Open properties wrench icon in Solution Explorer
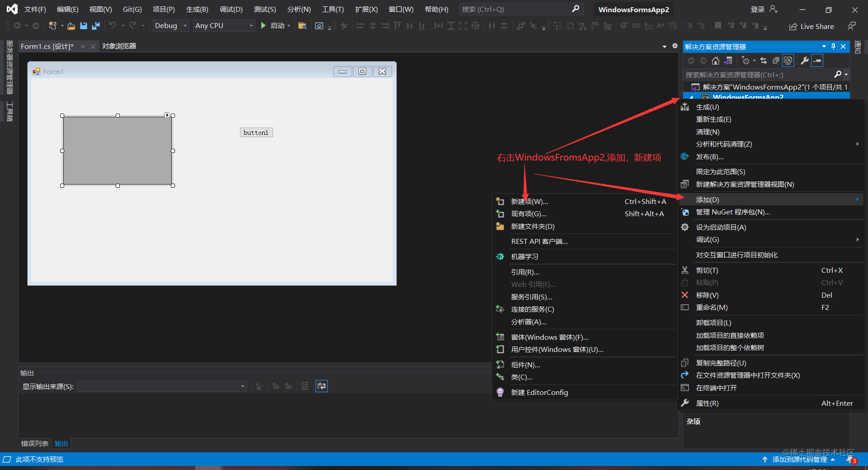Screen dimensions: 868x470 [x=805, y=61]
